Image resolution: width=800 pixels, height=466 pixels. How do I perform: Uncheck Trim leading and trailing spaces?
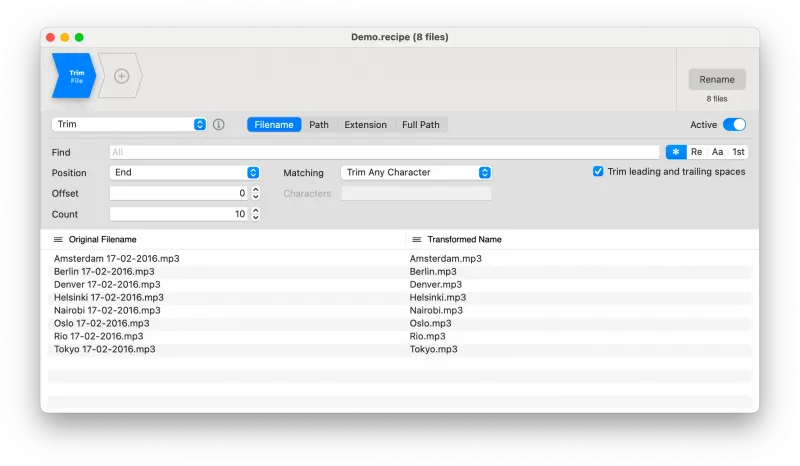[598, 171]
